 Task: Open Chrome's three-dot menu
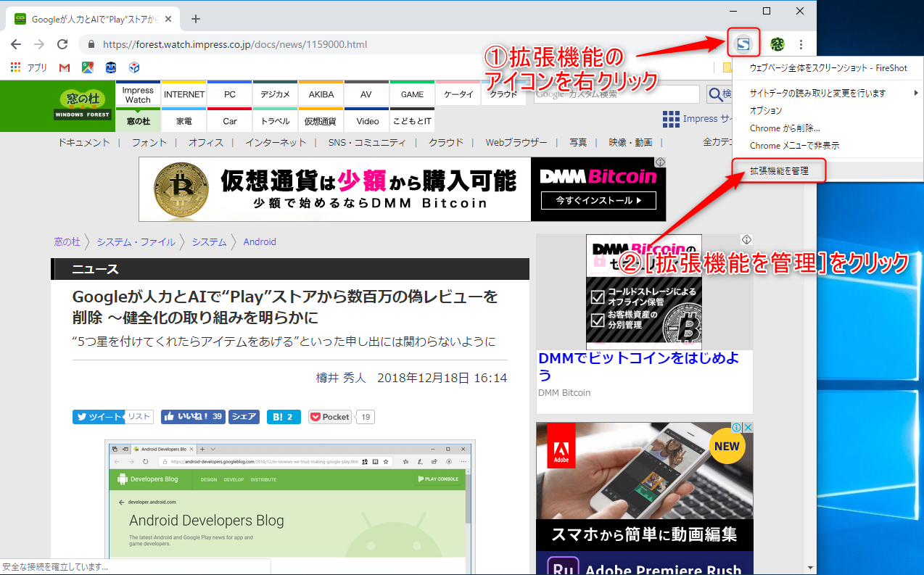801,44
